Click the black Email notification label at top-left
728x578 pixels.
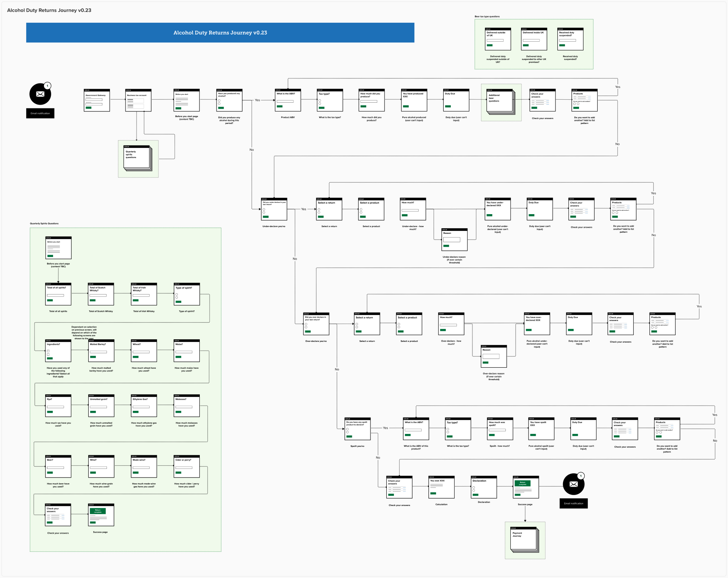point(40,113)
